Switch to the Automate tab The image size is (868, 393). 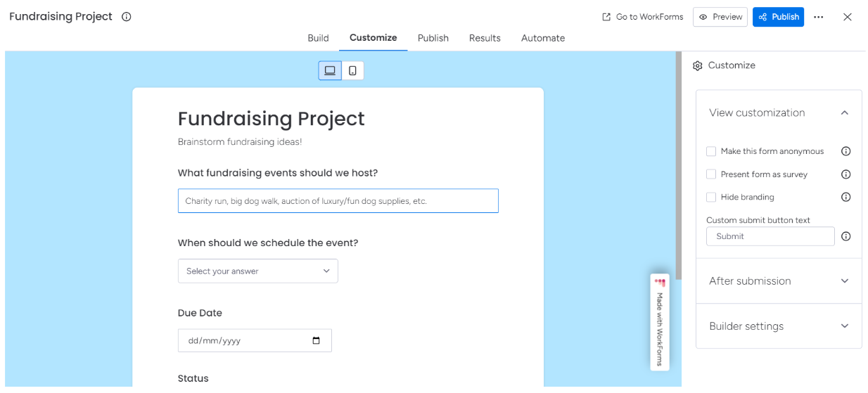pos(543,38)
